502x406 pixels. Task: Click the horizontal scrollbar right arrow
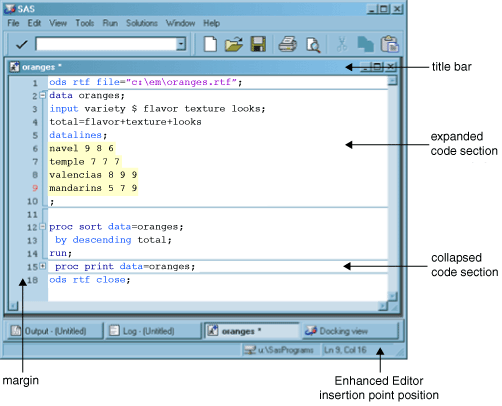383,305
